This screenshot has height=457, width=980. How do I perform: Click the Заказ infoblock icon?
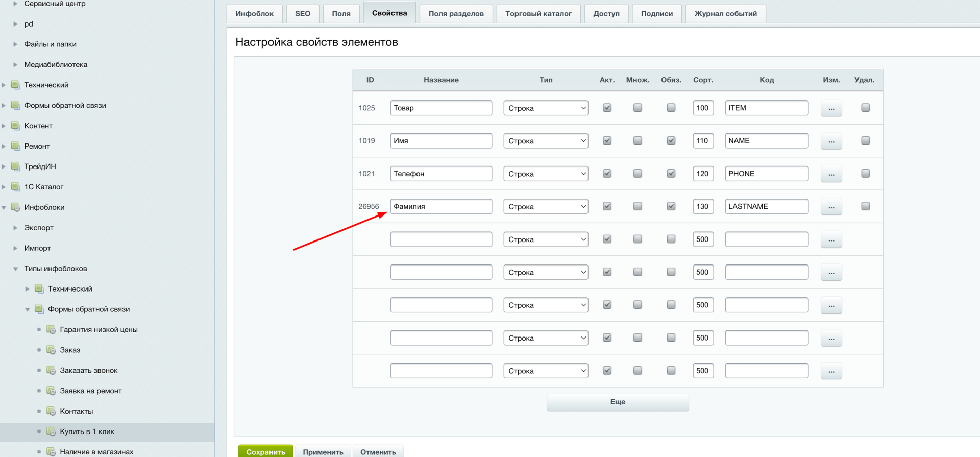(51, 350)
